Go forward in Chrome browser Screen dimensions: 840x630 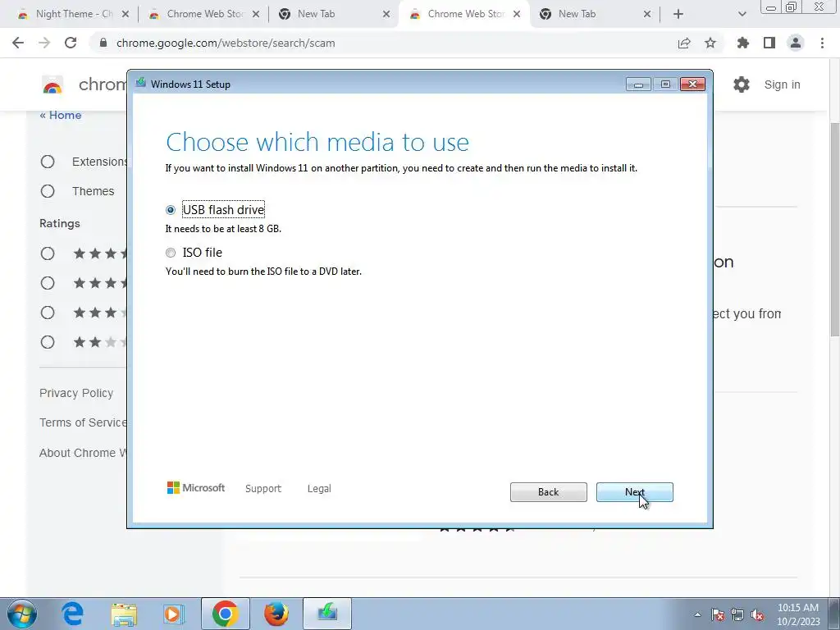pyautogui.click(x=44, y=43)
